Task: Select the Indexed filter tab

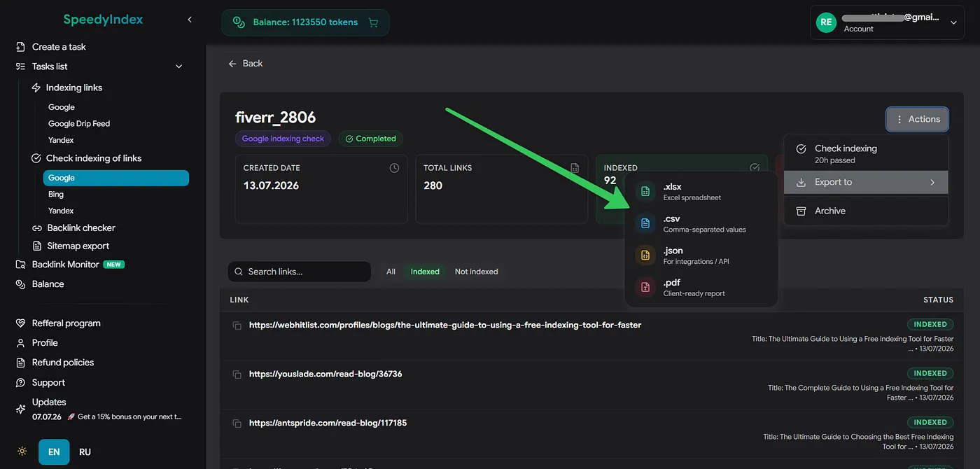Action: point(425,272)
